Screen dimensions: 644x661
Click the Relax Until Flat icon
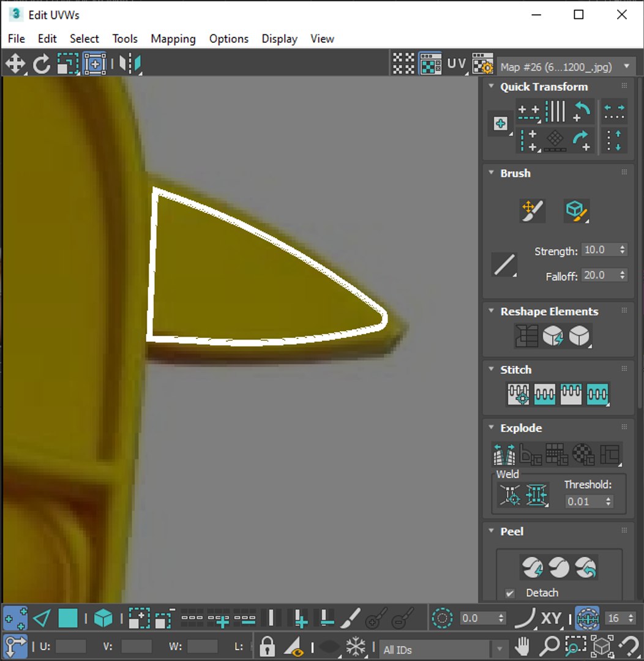553,336
